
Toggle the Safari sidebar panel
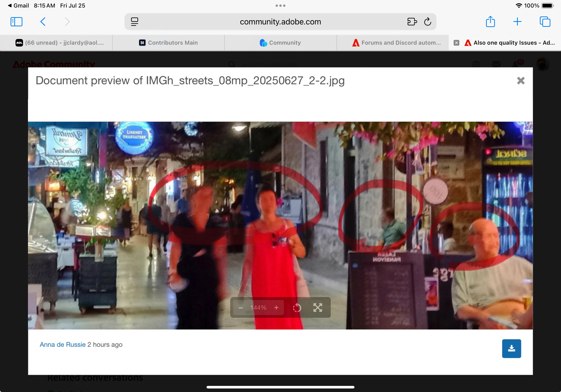[x=16, y=22]
